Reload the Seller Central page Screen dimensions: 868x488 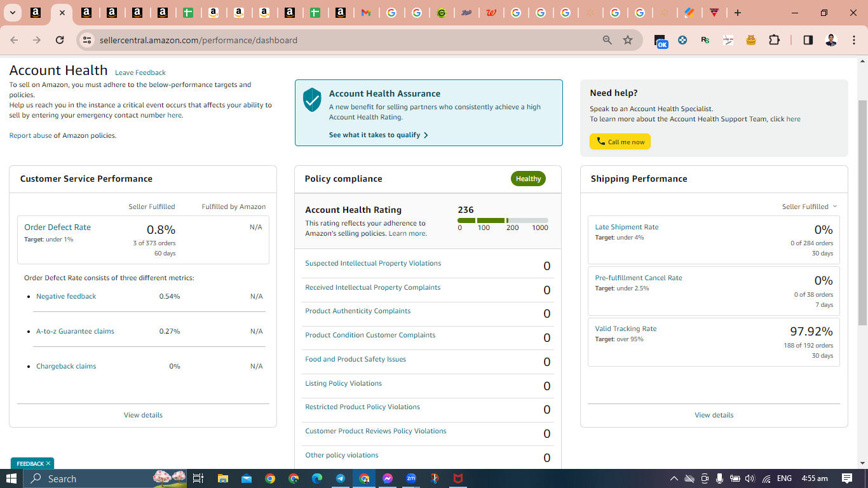60,40
